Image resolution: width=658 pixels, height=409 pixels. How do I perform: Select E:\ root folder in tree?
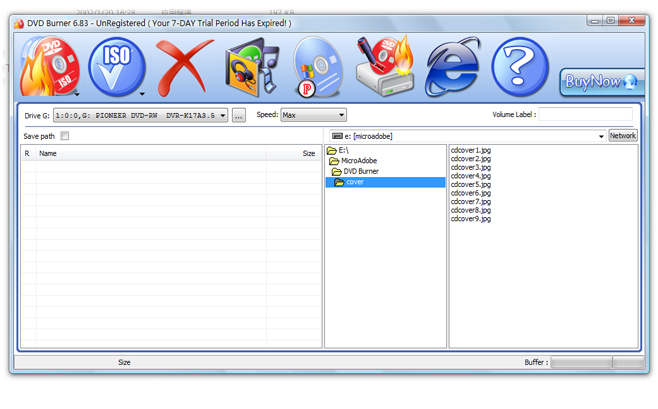338,150
